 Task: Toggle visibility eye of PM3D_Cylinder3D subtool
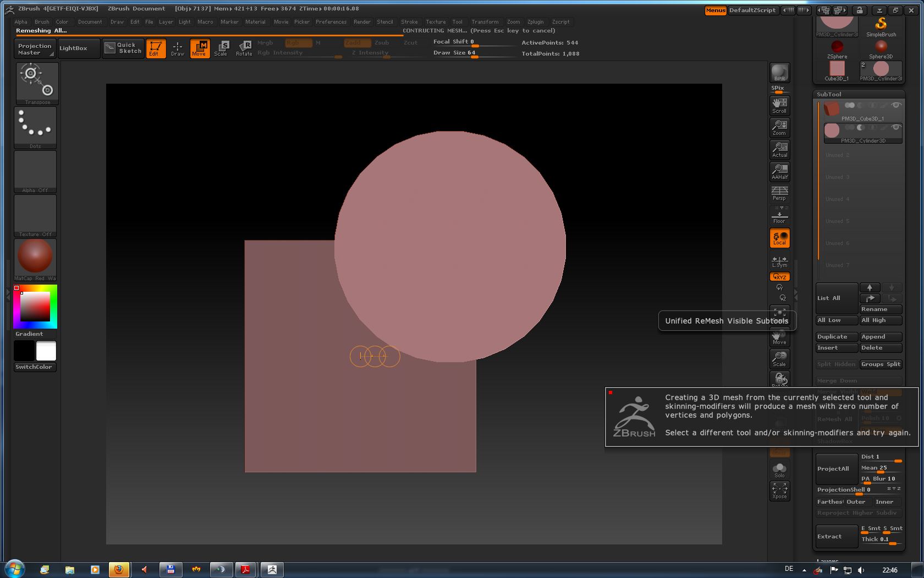coord(896,127)
